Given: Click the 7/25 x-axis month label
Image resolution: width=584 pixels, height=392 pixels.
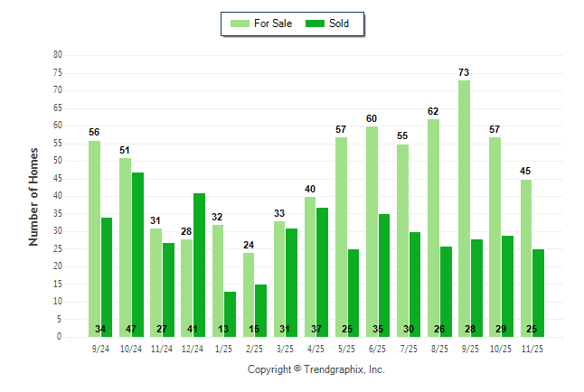Looking at the screenshot, I should [x=409, y=348].
